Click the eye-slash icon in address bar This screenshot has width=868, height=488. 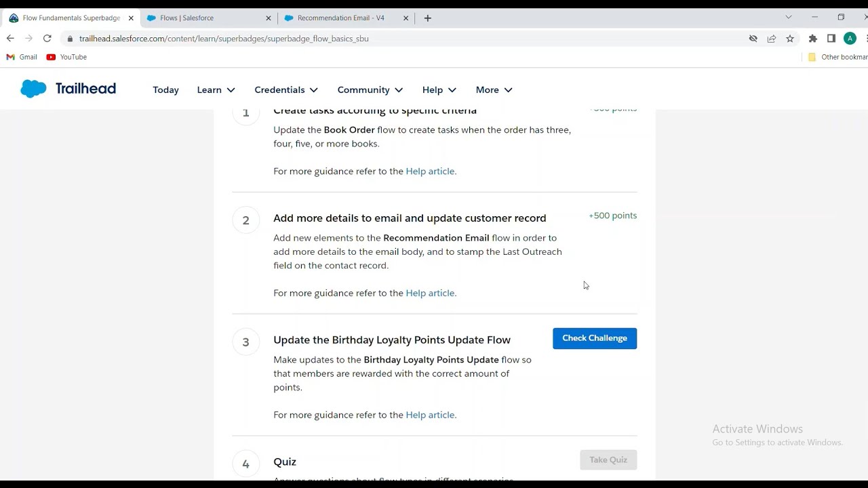click(753, 39)
